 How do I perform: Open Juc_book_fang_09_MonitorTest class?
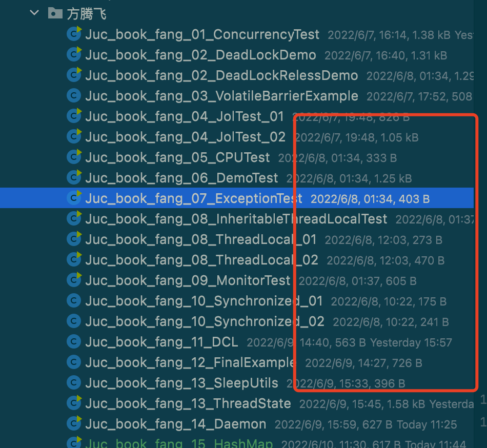[188, 280]
